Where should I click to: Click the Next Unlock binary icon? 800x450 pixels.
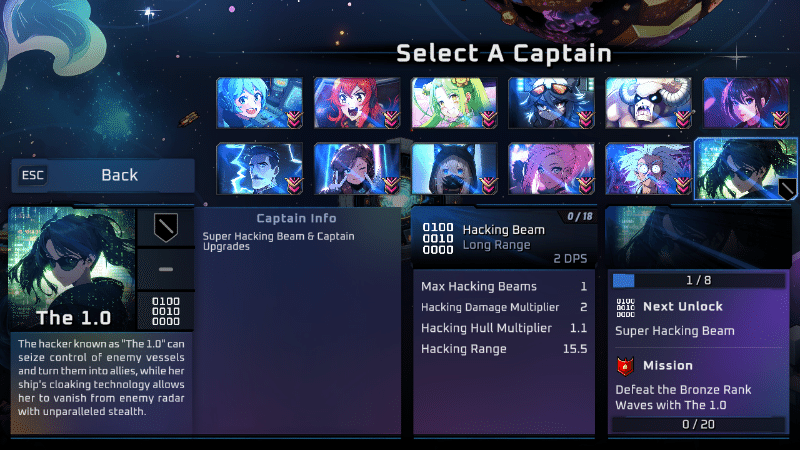pos(626,308)
